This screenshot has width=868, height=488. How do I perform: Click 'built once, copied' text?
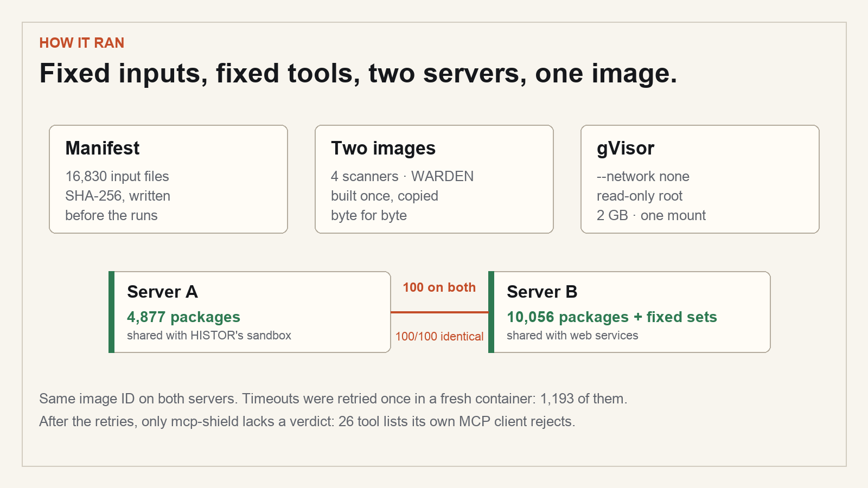coord(385,196)
